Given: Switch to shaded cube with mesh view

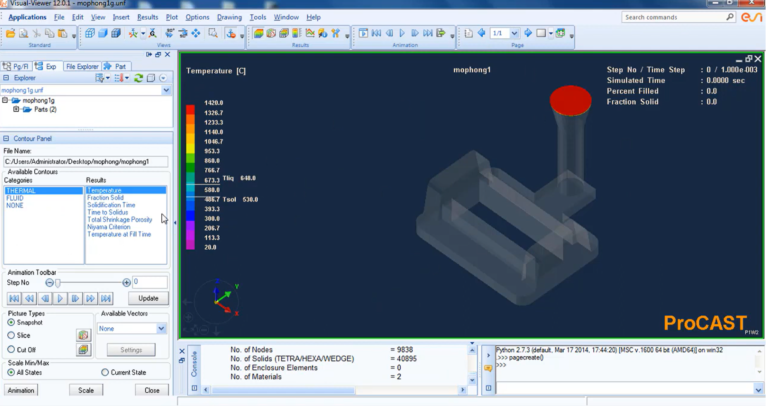Looking at the screenshot, I should click(116, 33).
